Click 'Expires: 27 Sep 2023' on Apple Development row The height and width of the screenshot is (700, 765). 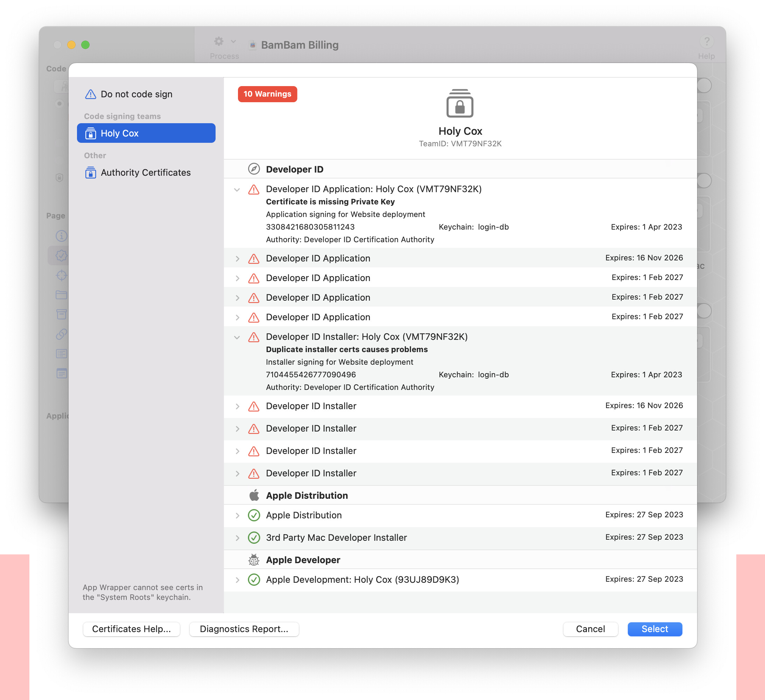[644, 579]
